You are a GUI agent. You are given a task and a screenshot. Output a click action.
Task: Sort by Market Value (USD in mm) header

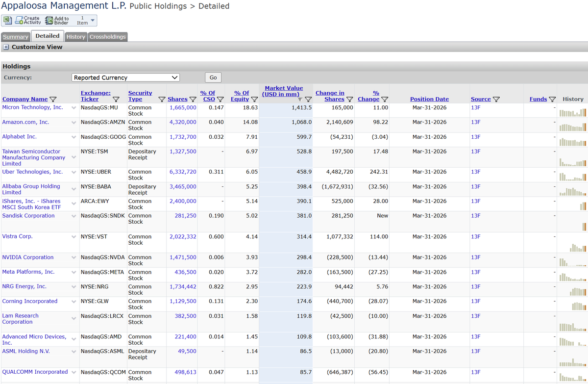pyautogui.click(x=284, y=91)
